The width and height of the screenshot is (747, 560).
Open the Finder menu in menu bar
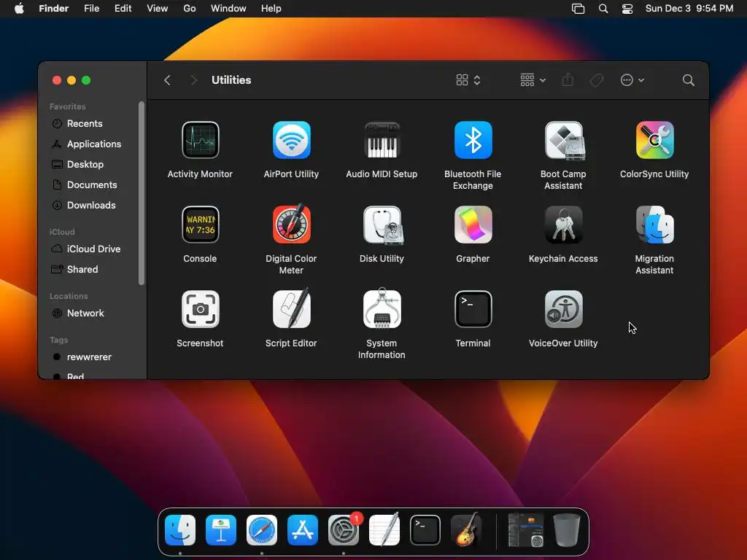(x=54, y=9)
